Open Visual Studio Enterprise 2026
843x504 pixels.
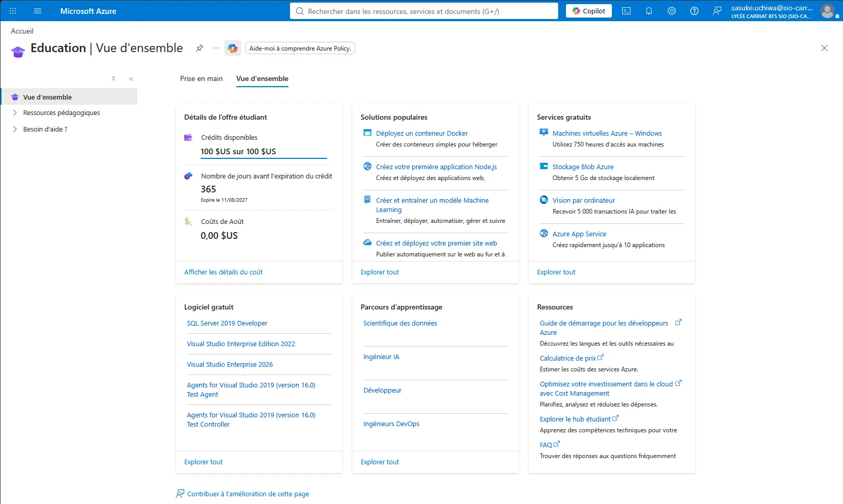(230, 364)
